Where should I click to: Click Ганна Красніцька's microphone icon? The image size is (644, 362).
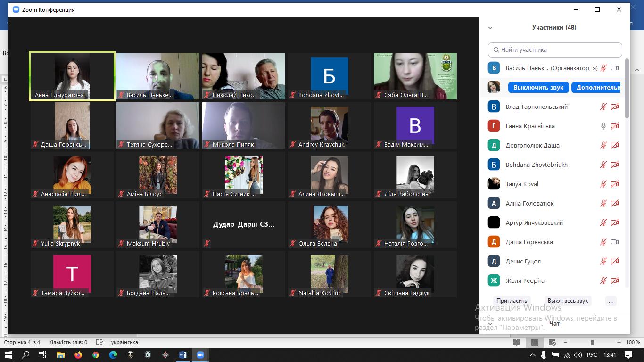point(603,126)
